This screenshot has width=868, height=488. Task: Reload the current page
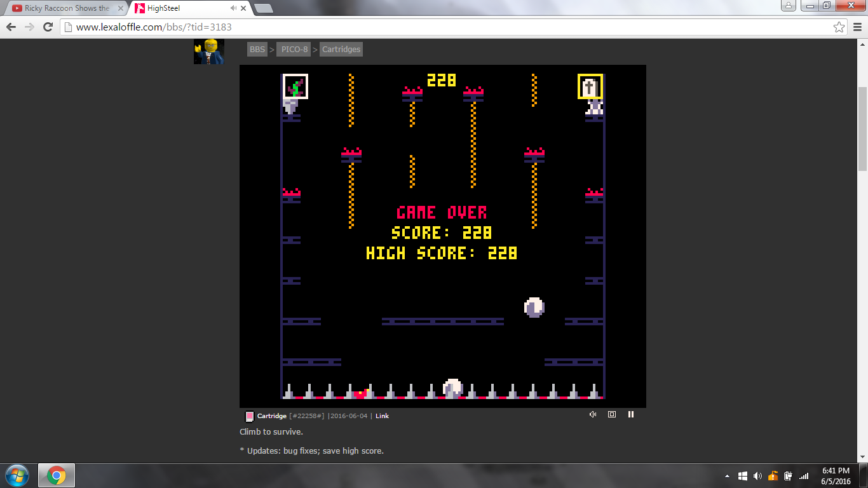coord(48,27)
